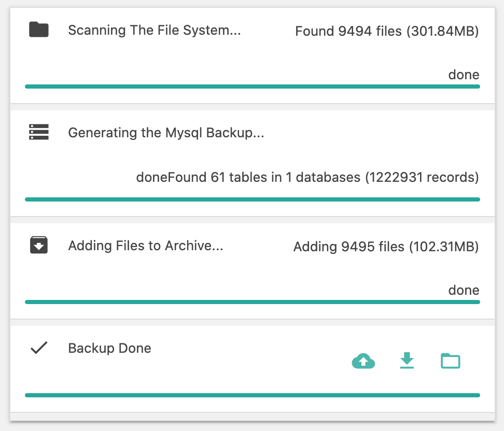Viewport: 504px width, 431px height.
Task: Click the archive box icon
Action: (38, 245)
